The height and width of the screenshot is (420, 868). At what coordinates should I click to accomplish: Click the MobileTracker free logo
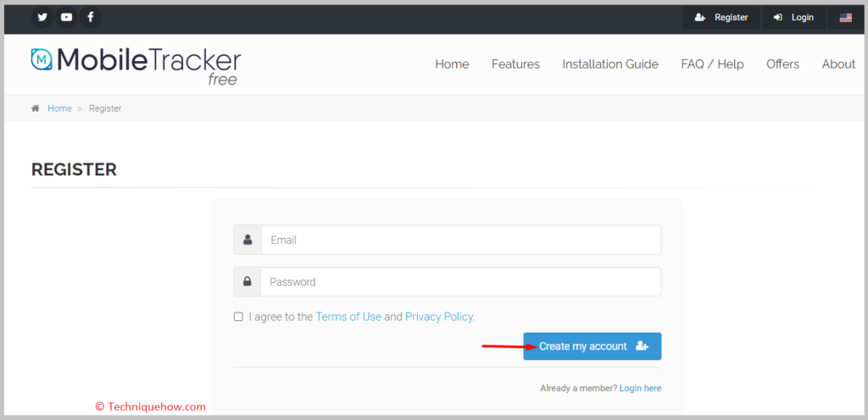point(136,65)
